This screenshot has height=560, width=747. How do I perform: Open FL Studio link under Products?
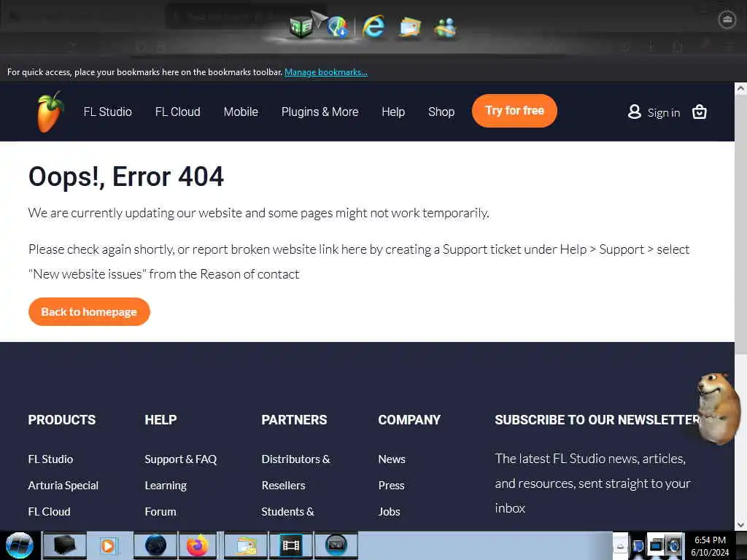(50, 459)
